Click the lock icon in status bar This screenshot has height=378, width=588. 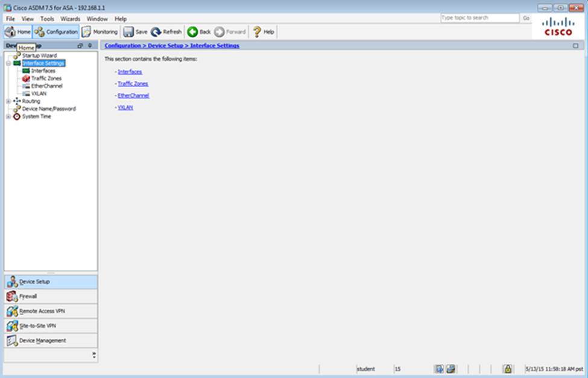[x=508, y=369]
